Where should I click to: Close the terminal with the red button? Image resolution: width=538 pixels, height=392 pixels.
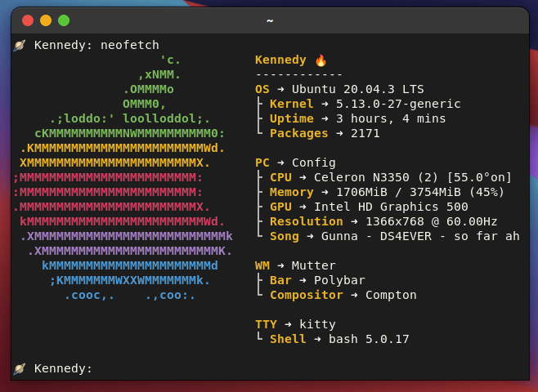28,20
